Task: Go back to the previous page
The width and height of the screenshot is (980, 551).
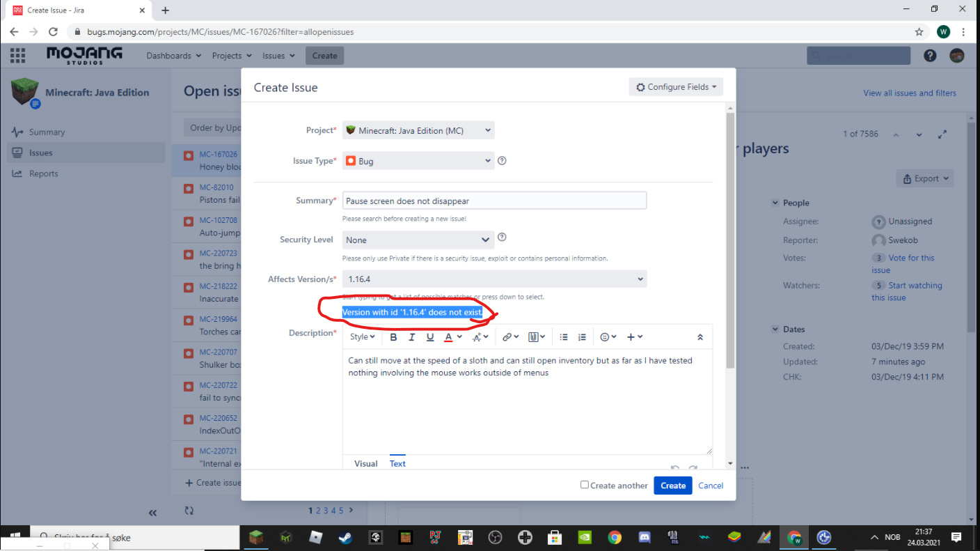Action: (x=15, y=32)
